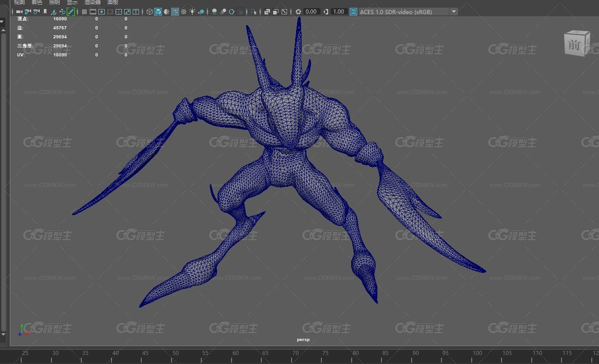The image size is (599, 364).
Task: Click the Screen Space Ambient Occlusion icon
Action: (214, 12)
